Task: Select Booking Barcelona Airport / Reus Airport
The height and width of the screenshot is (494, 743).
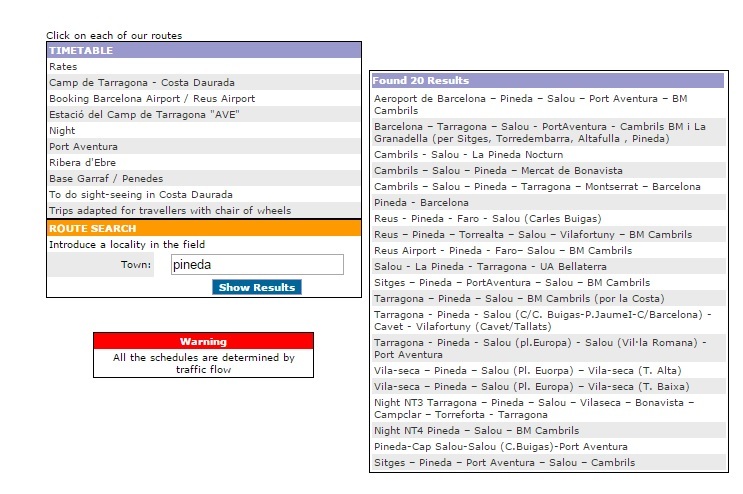Action: [x=152, y=99]
